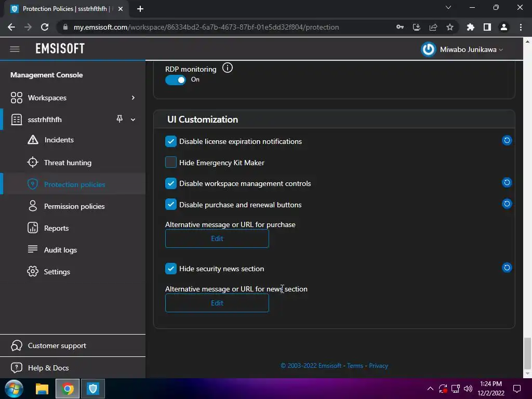Show hidden system tray icons
The height and width of the screenshot is (399, 532).
click(430, 389)
